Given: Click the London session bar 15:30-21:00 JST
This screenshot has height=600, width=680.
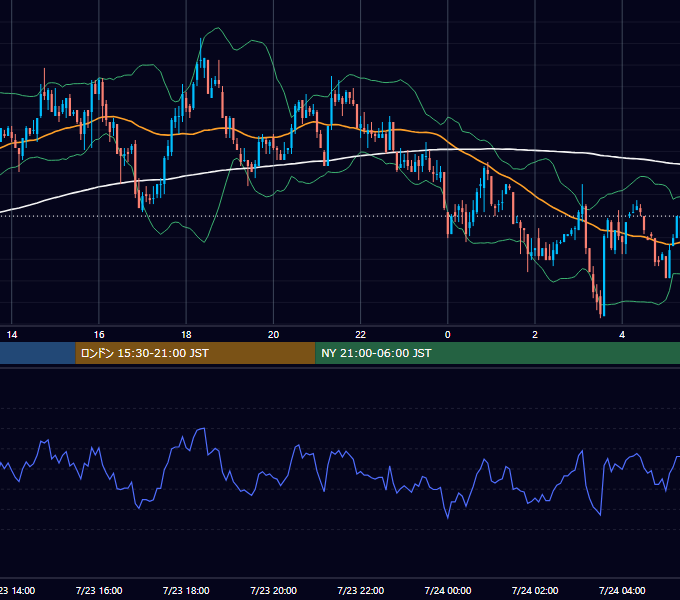Looking at the screenshot, I should (195, 353).
